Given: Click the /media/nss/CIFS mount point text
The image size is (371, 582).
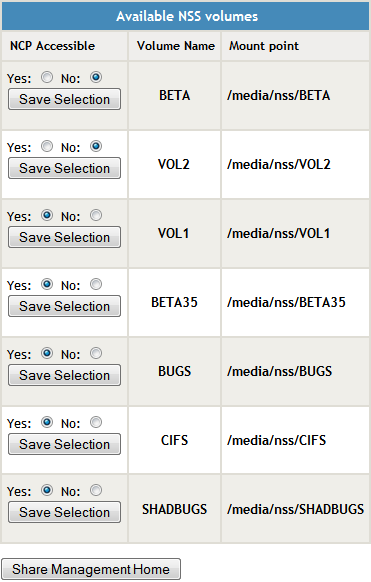Looking at the screenshot, I should [x=276, y=440].
